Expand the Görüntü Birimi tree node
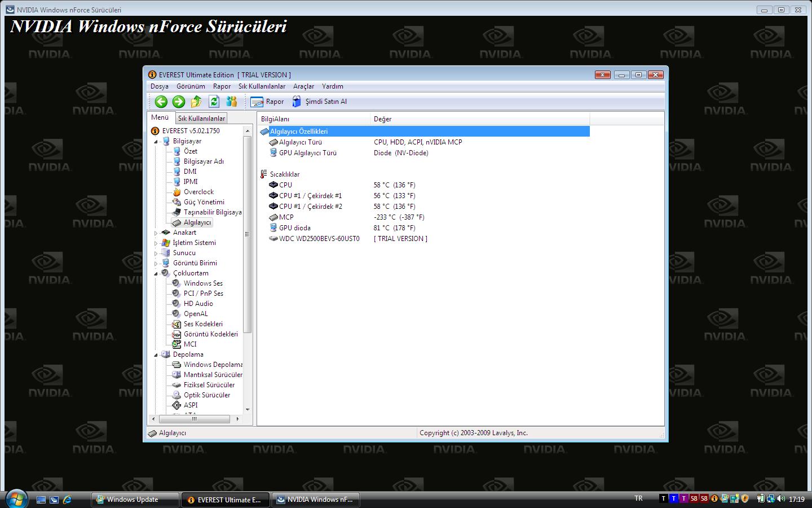The image size is (812, 508). (156, 263)
